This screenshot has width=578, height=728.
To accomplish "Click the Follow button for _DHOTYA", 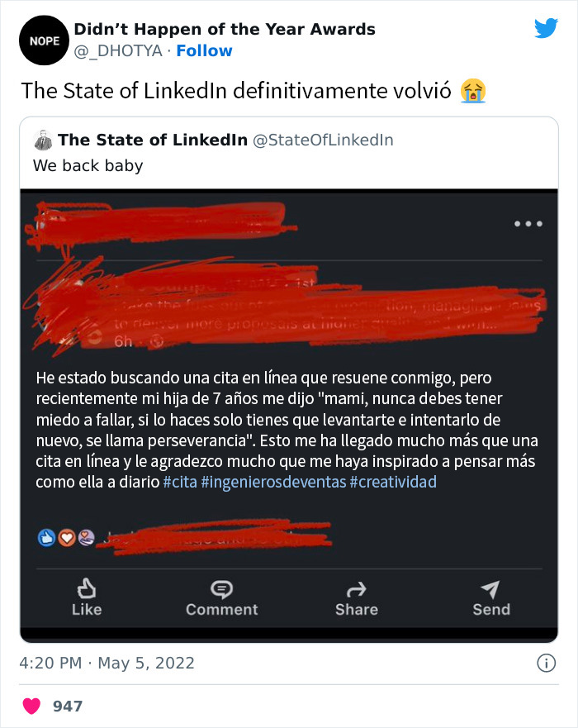I will tap(204, 50).
